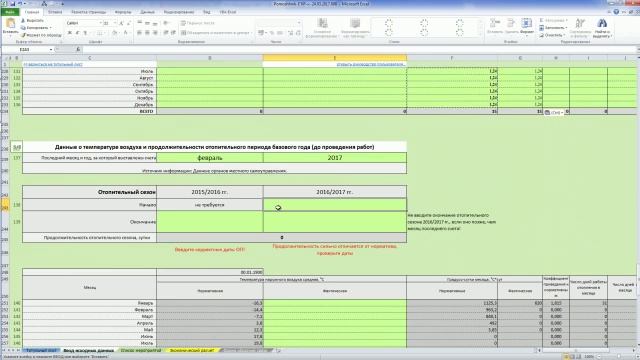Click the paste options Ctrl smart tag
This screenshot has width=640, height=360.
(554, 112)
